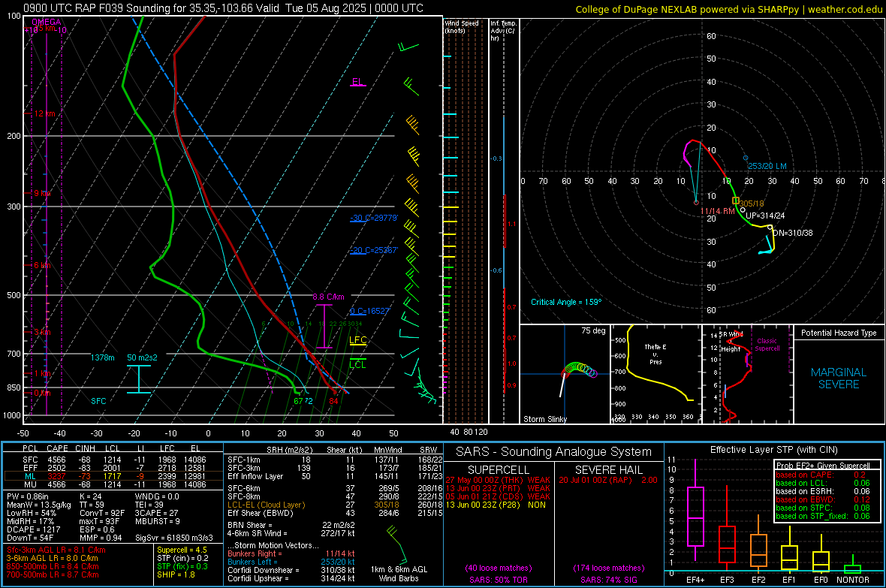This screenshot has width=886, height=588.
Task: Click the MARGINAL SEVERE hazard text
Action: [839, 378]
